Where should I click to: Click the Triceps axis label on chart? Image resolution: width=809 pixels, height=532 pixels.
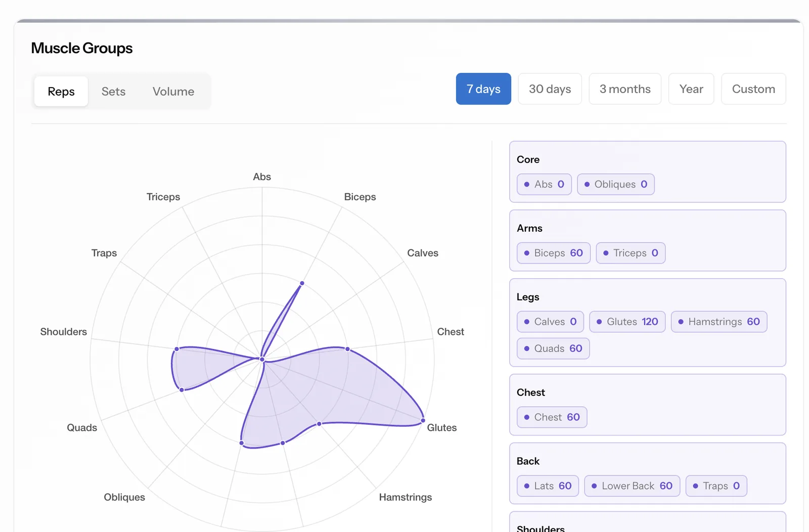tap(163, 197)
